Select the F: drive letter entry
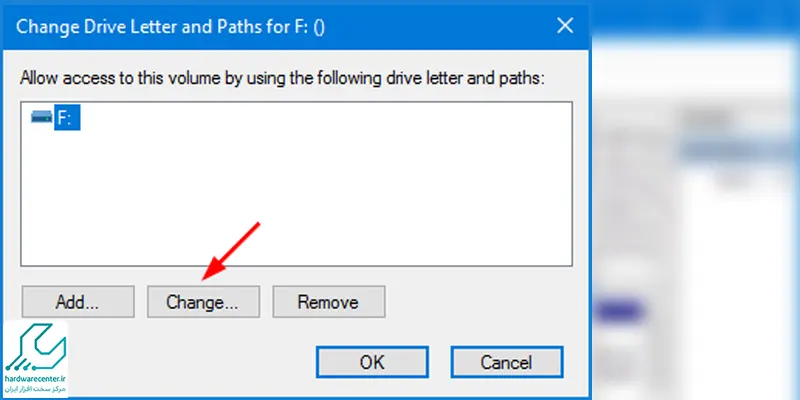 click(67, 117)
